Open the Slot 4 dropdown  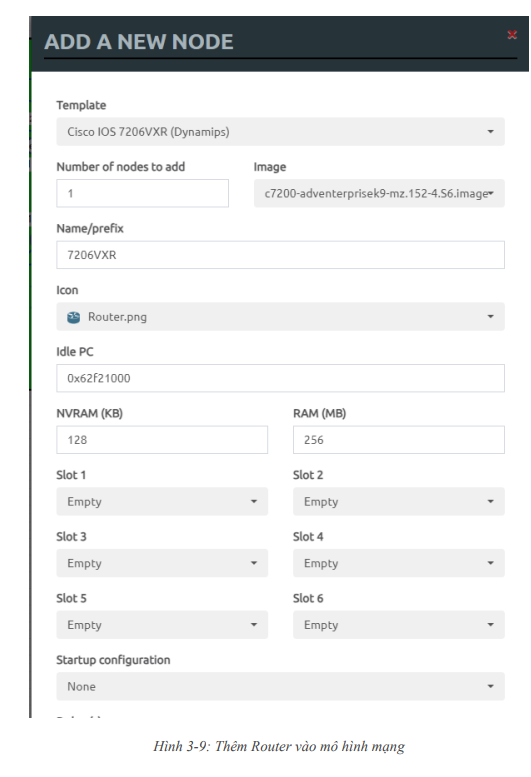(x=399, y=563)
